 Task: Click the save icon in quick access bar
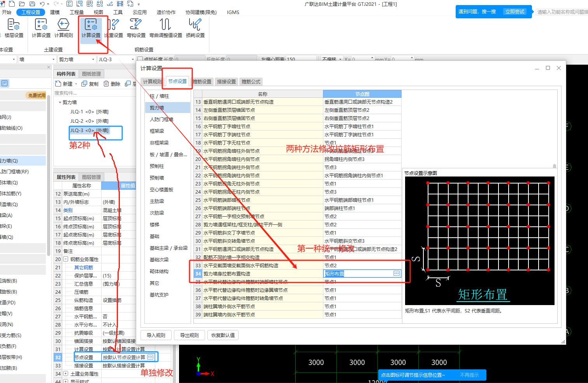(32, 4)
